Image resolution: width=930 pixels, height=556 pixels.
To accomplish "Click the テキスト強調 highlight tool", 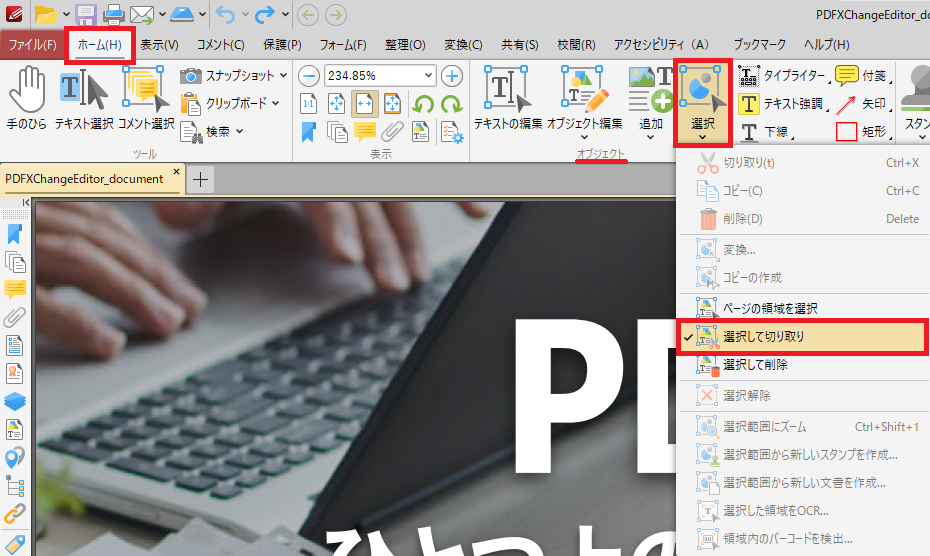I will point(782,104).
